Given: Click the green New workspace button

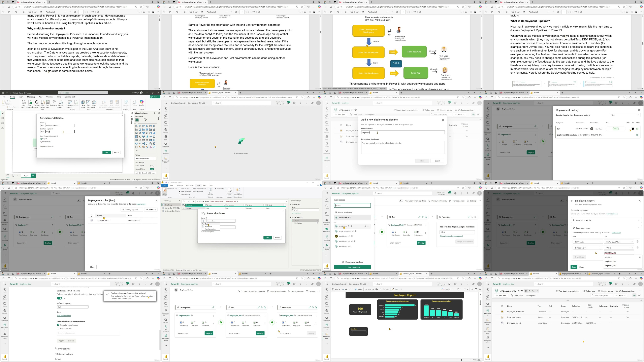Looking at the screenshot, I should (x=352, y=267).
